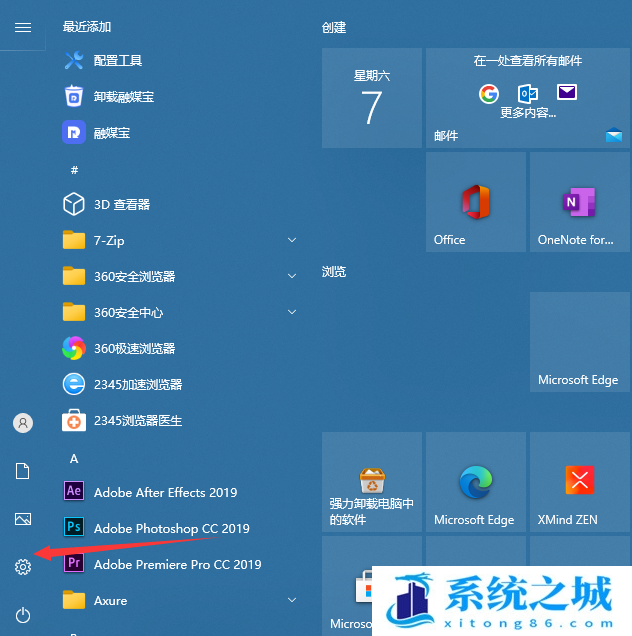Click the 卸载融媒宝 label
This screenshot has height=636, width=632.
click(x=124, y=97)
